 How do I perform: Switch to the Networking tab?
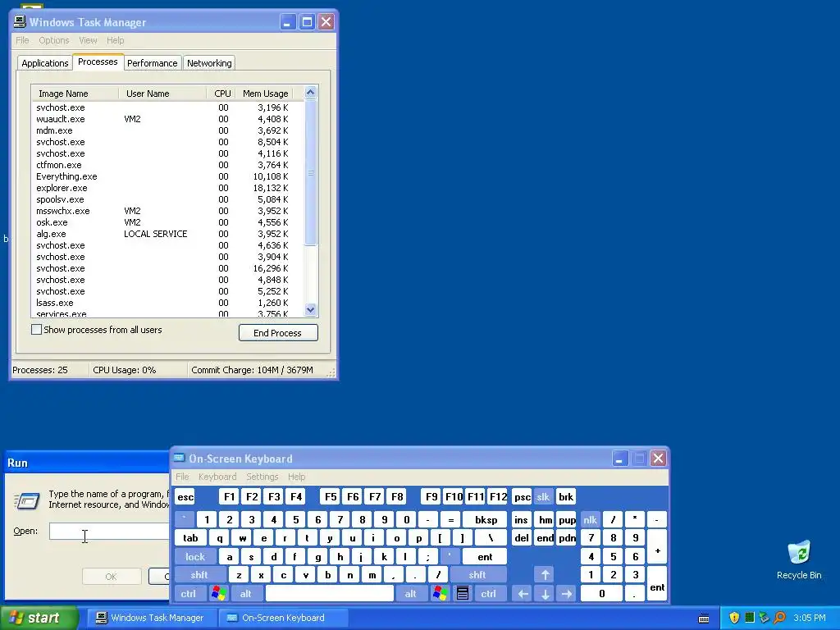pyautogui.click(x=209, y=63)
